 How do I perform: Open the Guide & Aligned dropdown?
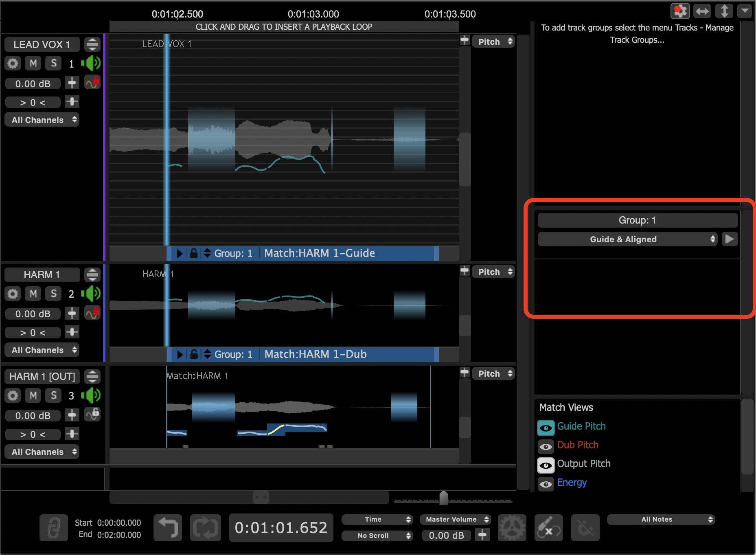click(x=627, y=239)
